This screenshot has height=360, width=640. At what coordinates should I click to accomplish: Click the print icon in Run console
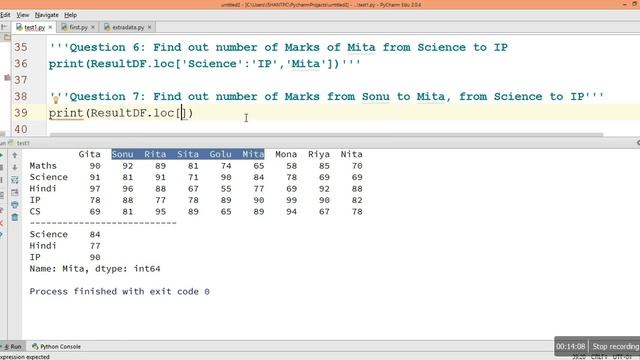click(15, 204)
